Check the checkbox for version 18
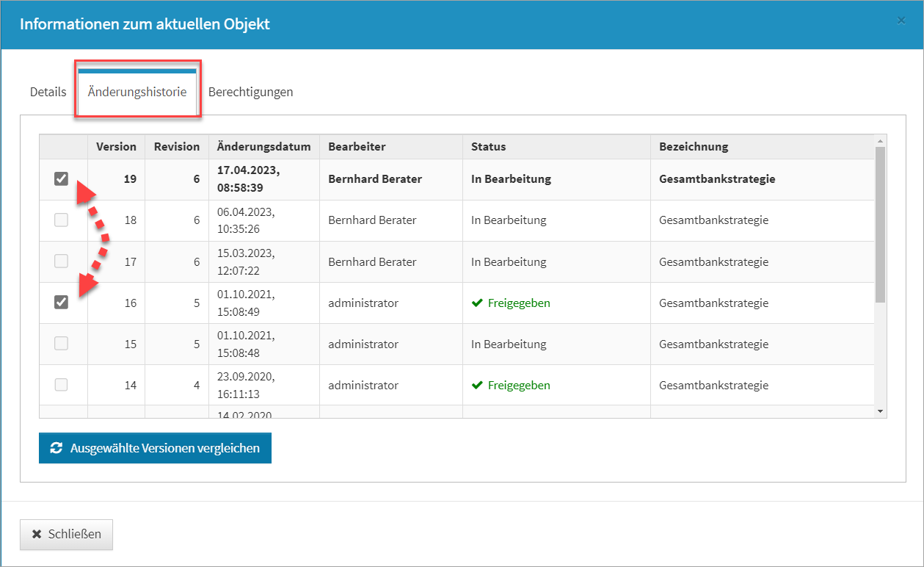 (61, 220)
